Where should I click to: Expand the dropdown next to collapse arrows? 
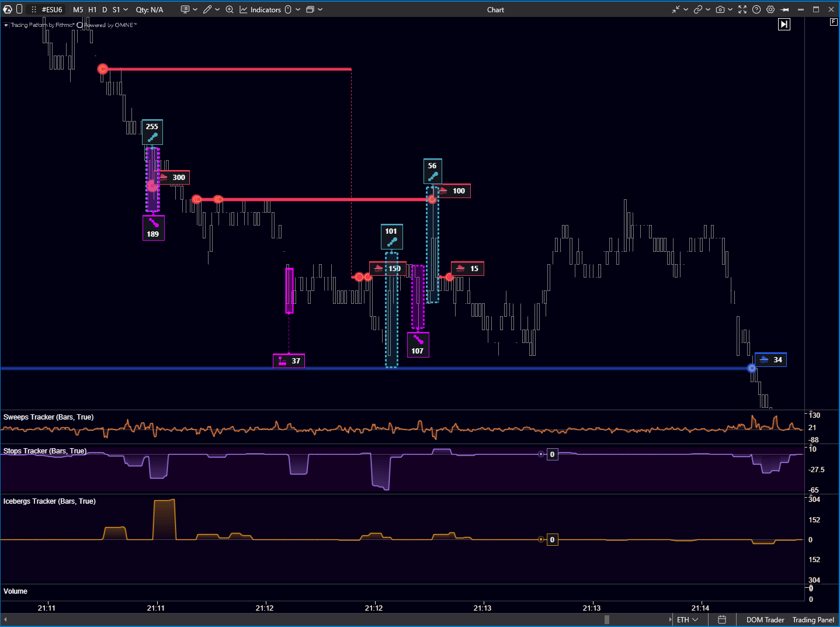[686, 10]
